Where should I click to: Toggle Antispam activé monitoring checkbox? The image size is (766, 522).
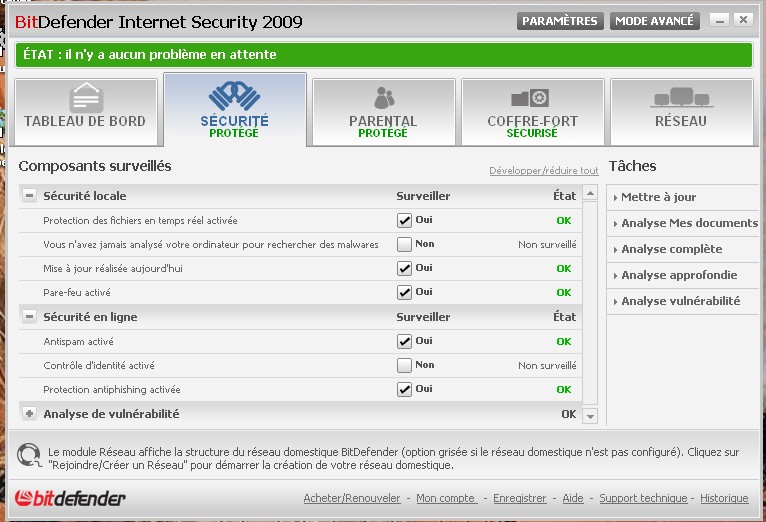click(404, 341)
